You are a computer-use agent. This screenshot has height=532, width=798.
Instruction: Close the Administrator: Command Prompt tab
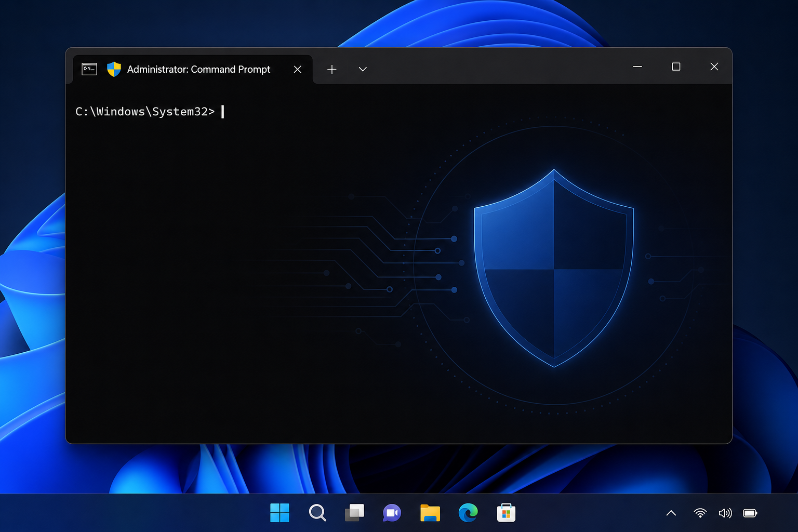coord(298,69)
